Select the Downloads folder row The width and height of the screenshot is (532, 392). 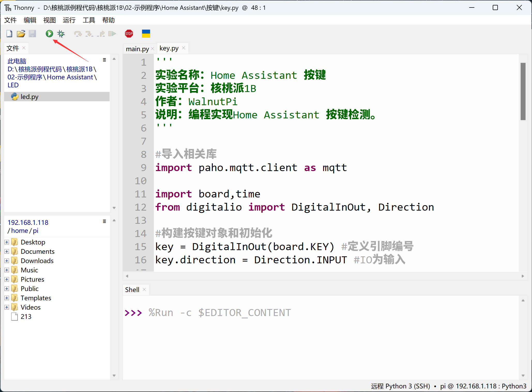coord(57,261)
